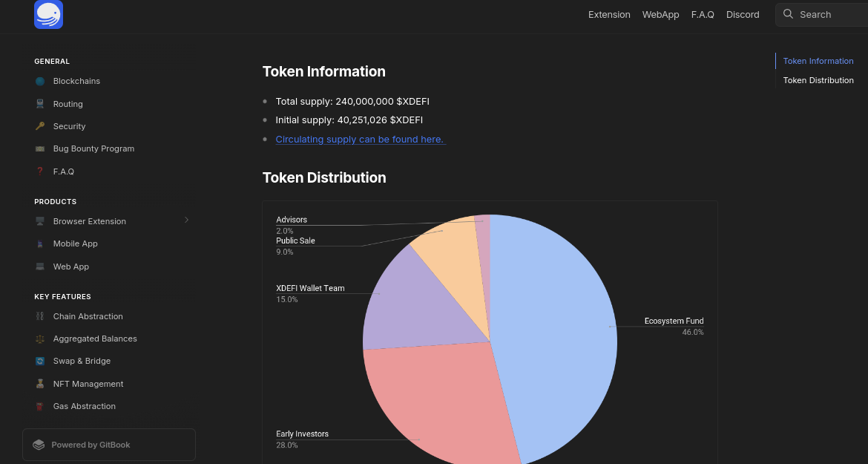Jump to Token Distribution in page outline
Viewport: 868px width, 464px height.
(x=818, y=80)
